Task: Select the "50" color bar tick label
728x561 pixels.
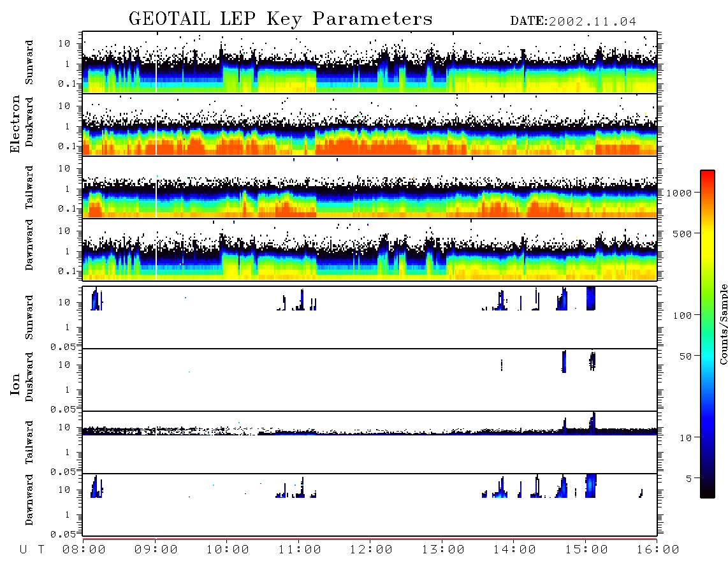Action: 685,356
